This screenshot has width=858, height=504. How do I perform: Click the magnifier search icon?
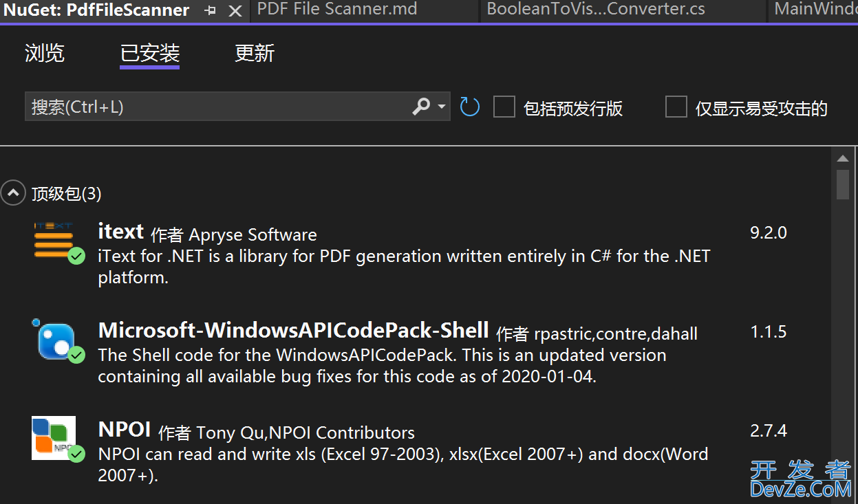point(420,107)
